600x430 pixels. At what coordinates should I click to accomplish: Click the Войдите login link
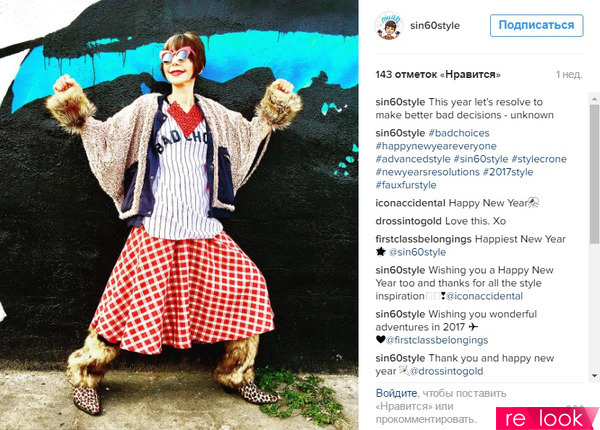[x=396, y=393]
